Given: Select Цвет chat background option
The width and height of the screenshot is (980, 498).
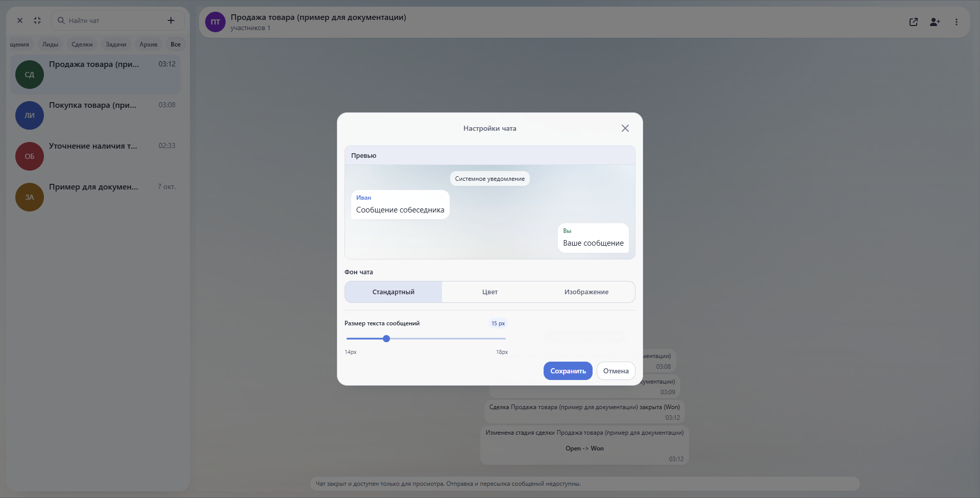Looking at the screenshot, I should click(x=490, y=292).
